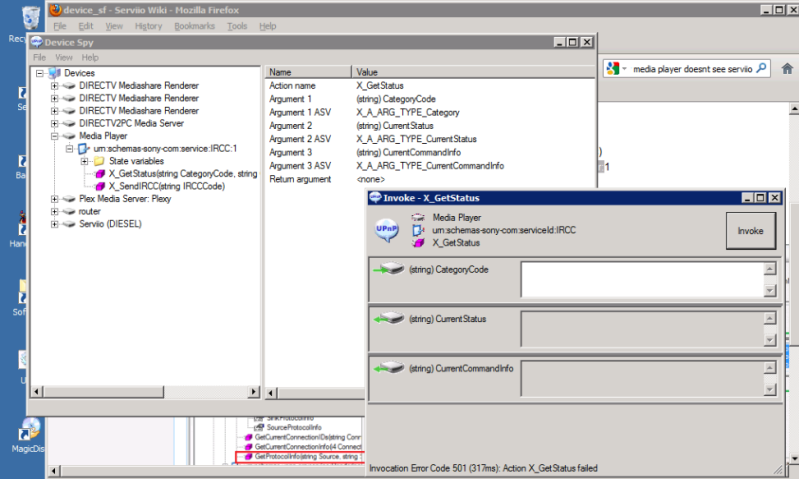Screen dimensions: 799x479
Task: Click the Firefox logo in title bar
Action: click(x=56, y=10)
